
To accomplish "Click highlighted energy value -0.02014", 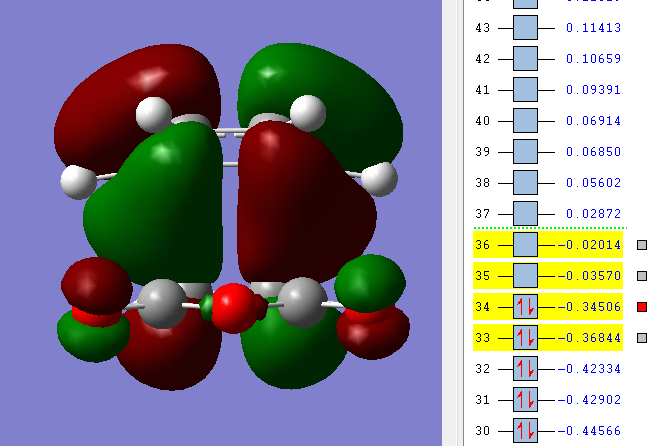I will point(589,245).
